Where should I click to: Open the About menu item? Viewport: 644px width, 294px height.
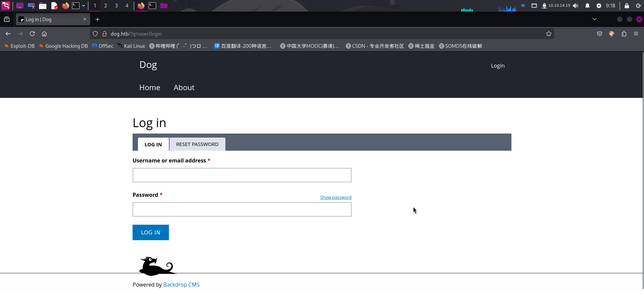point(184,87)
